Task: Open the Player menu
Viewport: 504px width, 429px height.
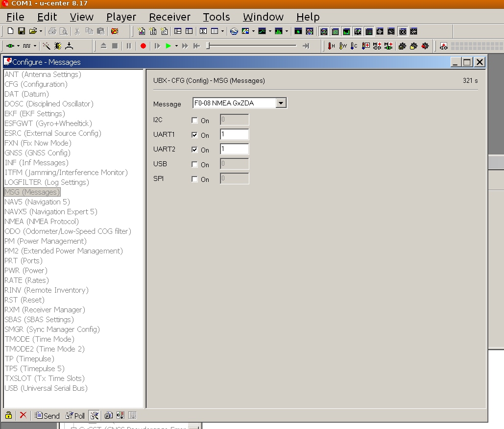Action: coord(121,17)
